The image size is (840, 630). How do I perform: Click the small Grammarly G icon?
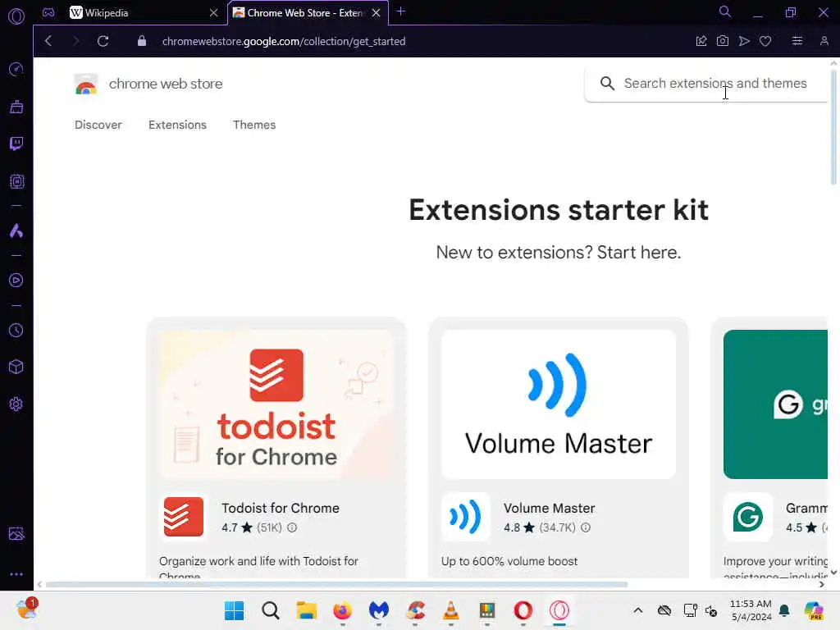(747, 517)
